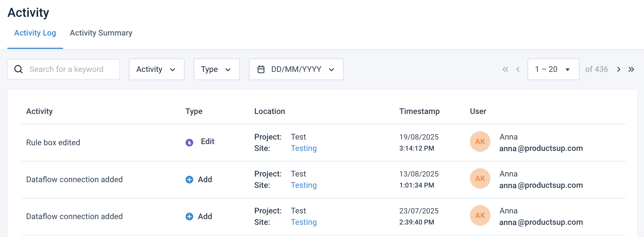Screen dimensions: 644x237
Task: Open Testing site link dated 23/07/2025
Action: click(304, 222)
